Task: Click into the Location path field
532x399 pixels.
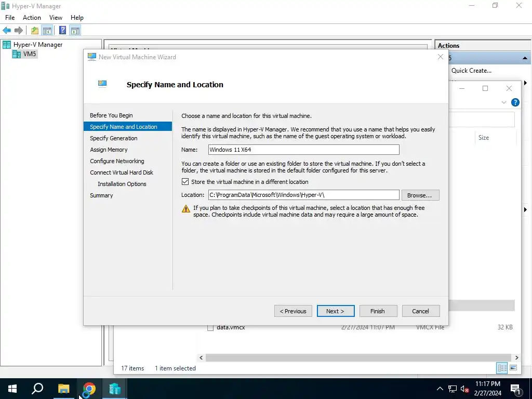Action: 303,195
